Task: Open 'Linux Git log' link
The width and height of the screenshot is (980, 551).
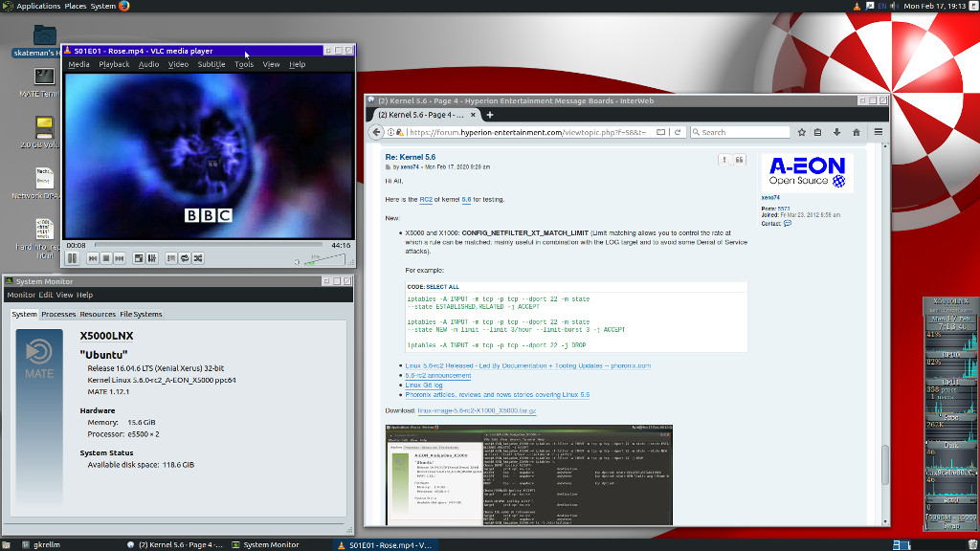Action: coord(424,386)
